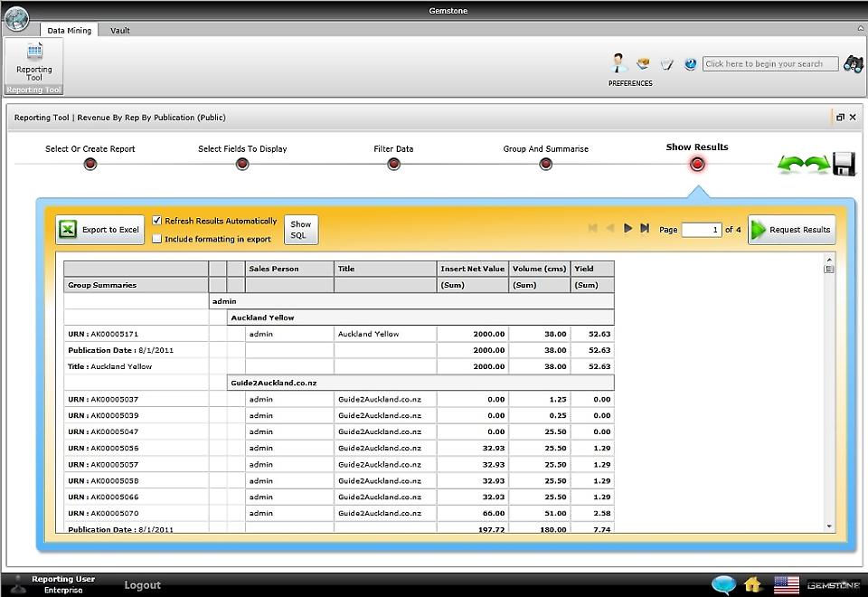
Task: Click the list icon beside results scrollbar
Action: [x=829, y=270]
